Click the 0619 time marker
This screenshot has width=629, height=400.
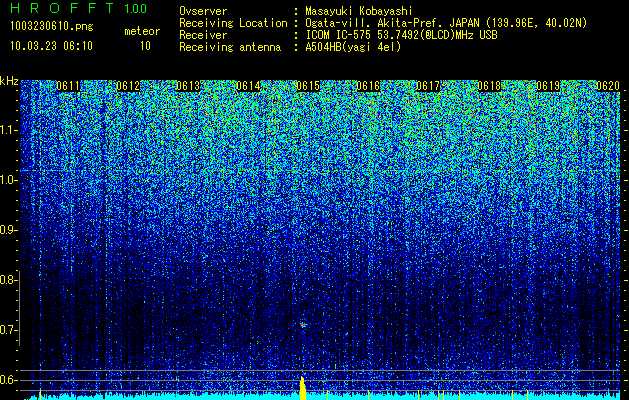(548, 86)
